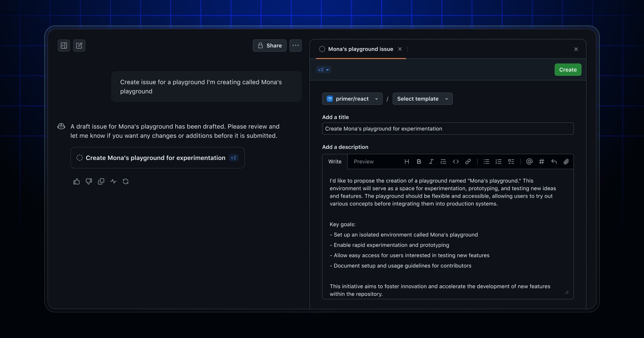
Task: Copy the assistant response
Action: 101,181
